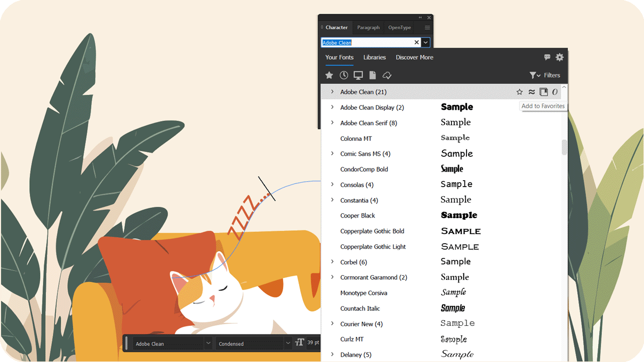The height and width of the screenshot is (362, 644).
Task: Switch to the Character tab
Action: [336, 27]
